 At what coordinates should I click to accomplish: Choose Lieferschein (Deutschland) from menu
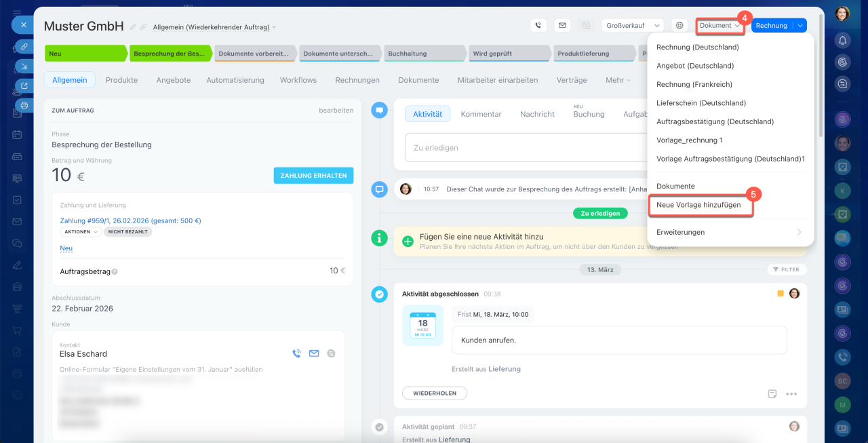pos(701,103)
